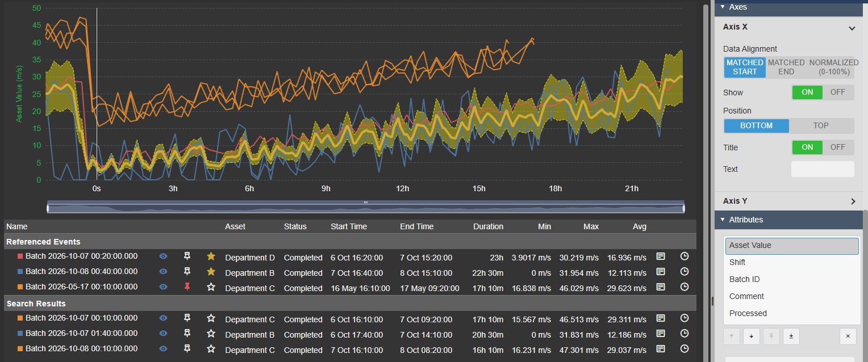Image resolution: width=868 pixels, height=362 pixels.
Task: Sort table by Avg column header
Action: click(x=640, y=226)
